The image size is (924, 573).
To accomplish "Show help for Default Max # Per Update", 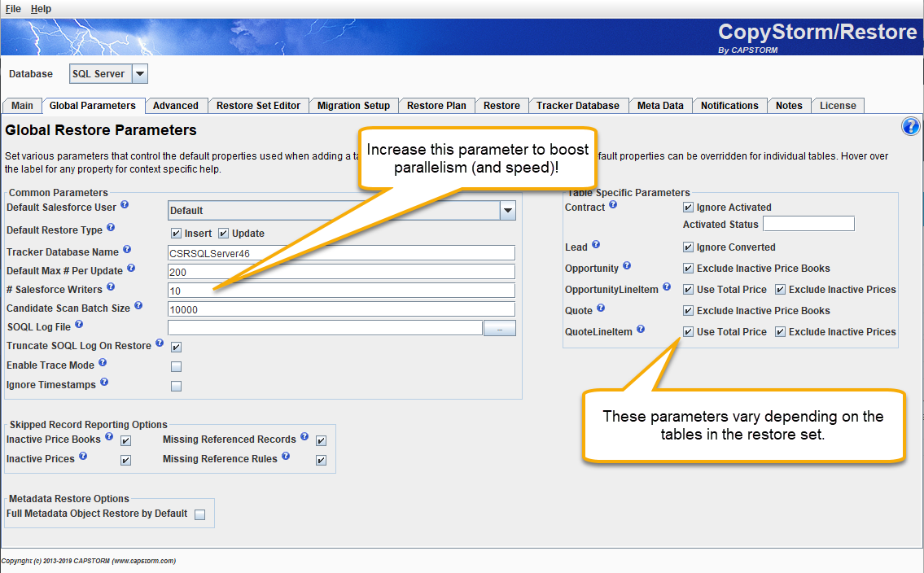I will [131, 268].
